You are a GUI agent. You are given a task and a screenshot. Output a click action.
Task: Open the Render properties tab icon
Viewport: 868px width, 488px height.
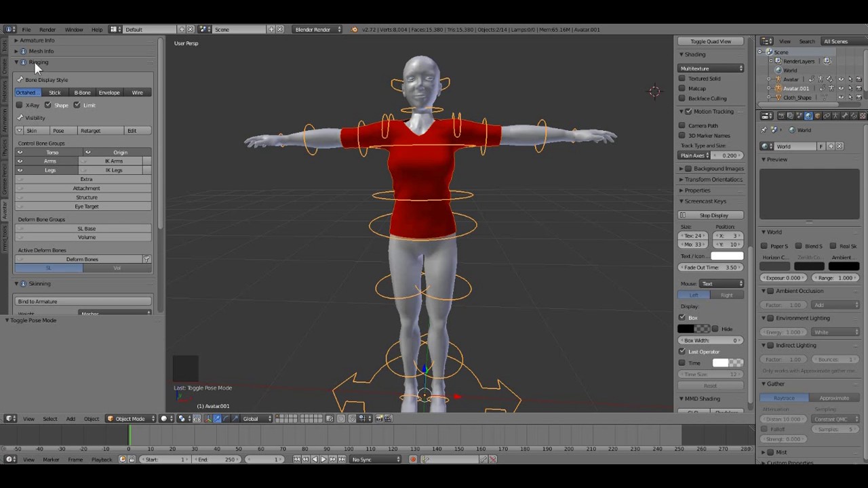781,116
